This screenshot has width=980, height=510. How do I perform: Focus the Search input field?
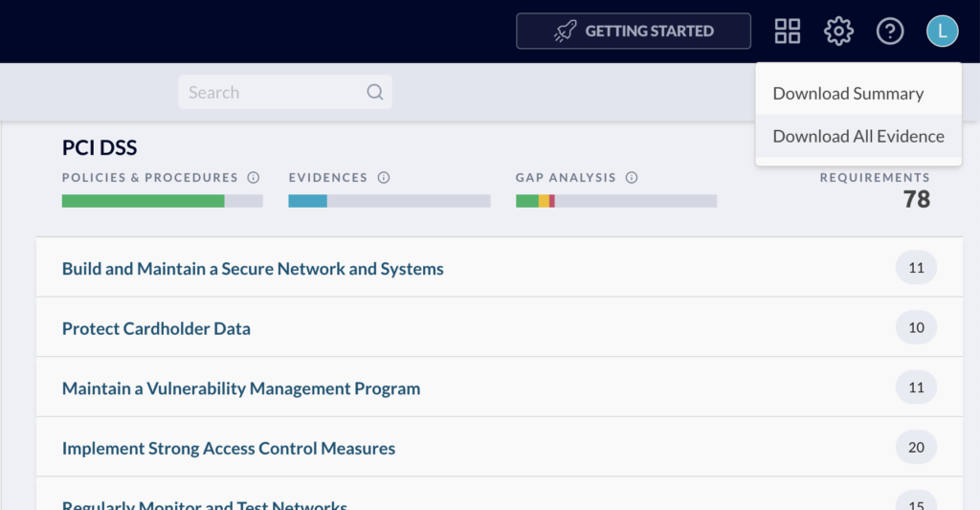point(273,93)
